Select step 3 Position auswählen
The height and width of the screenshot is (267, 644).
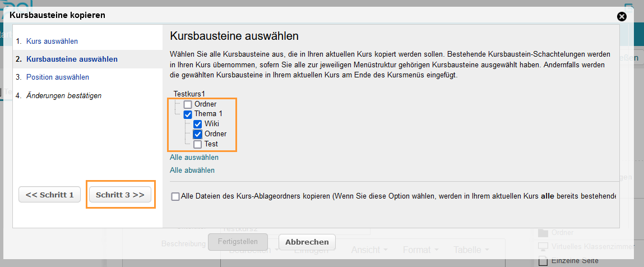click(57, 77)
